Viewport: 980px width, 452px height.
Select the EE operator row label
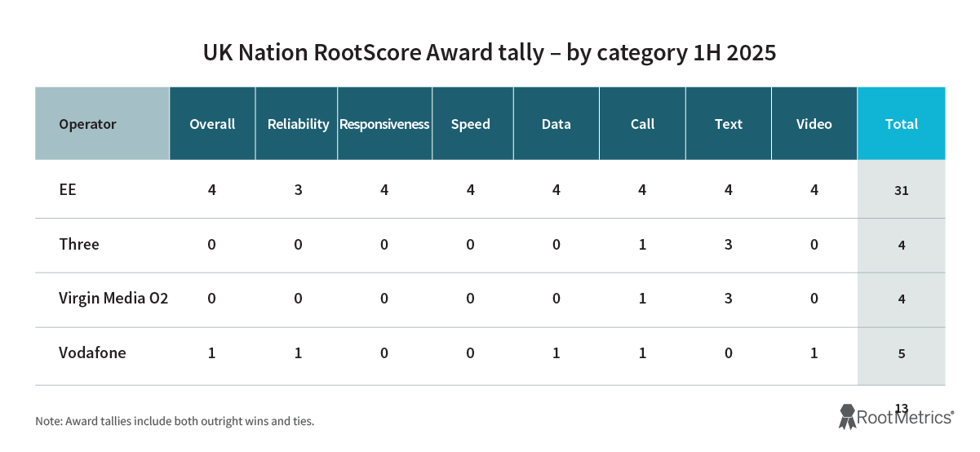[x=68, y=189]
